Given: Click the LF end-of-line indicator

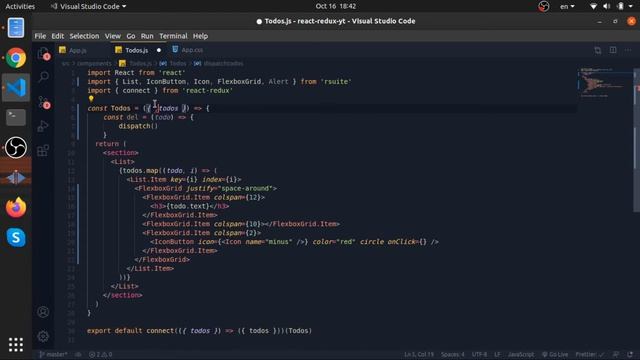Looking at the screenshot, I should pyautogui.click(x=497, y=354).
